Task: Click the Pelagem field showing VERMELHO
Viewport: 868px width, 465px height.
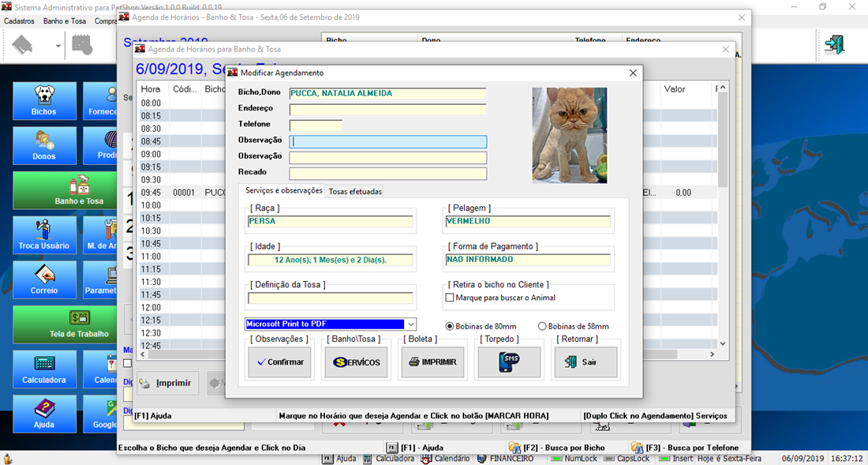Action: click(528, 221)
